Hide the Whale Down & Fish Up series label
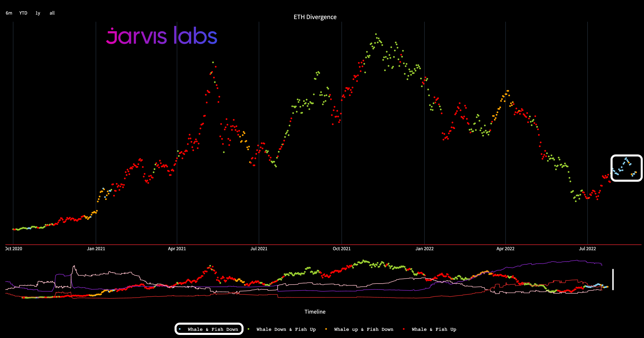 [286, 329]
